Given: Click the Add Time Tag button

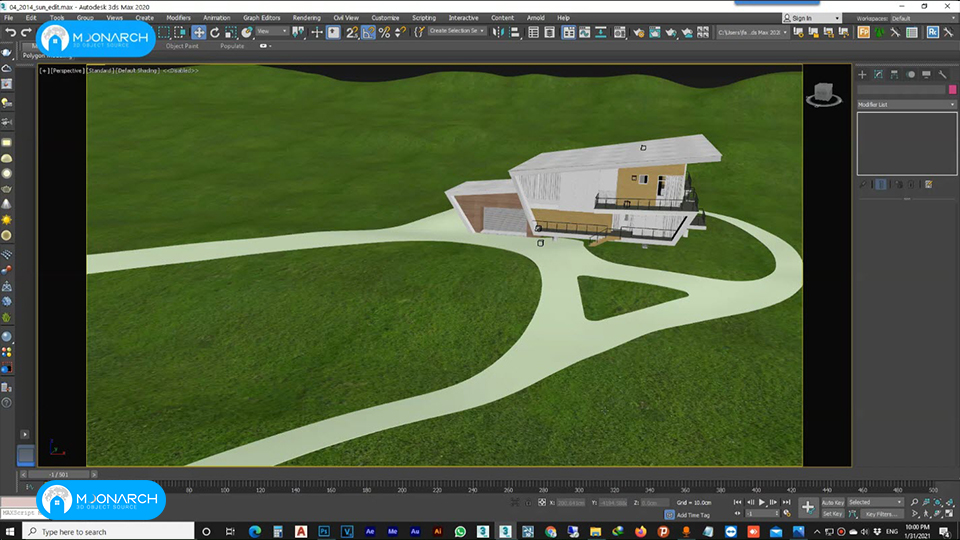Looking at the screenshot, I should tap(693, 515).
